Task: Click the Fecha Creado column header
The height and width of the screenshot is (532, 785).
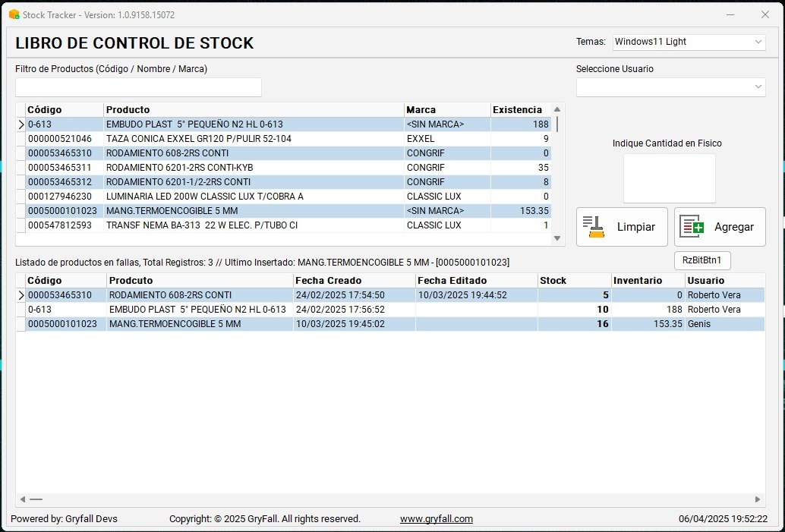Action: [353, 281]
